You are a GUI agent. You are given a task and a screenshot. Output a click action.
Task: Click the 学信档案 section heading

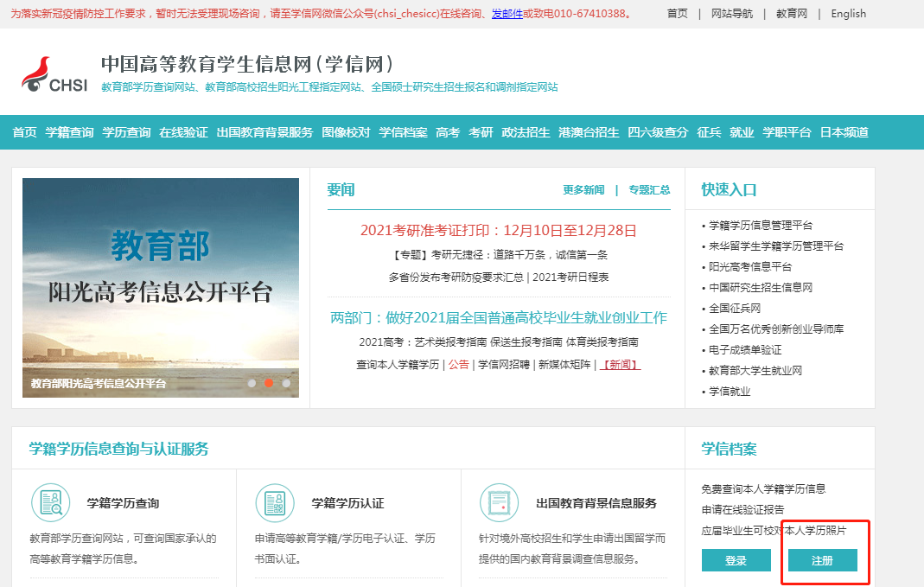pos(729,449)
